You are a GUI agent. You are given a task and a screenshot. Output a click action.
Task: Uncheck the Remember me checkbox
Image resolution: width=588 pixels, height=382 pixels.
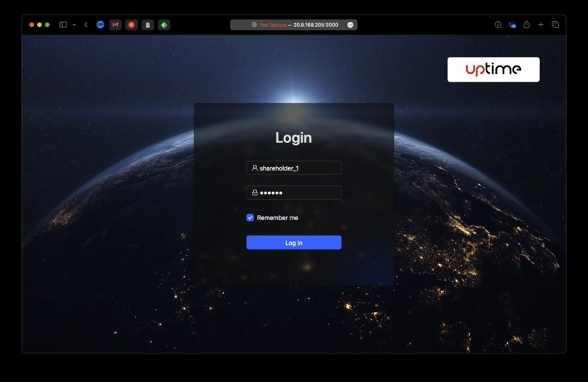click(250, 218)
